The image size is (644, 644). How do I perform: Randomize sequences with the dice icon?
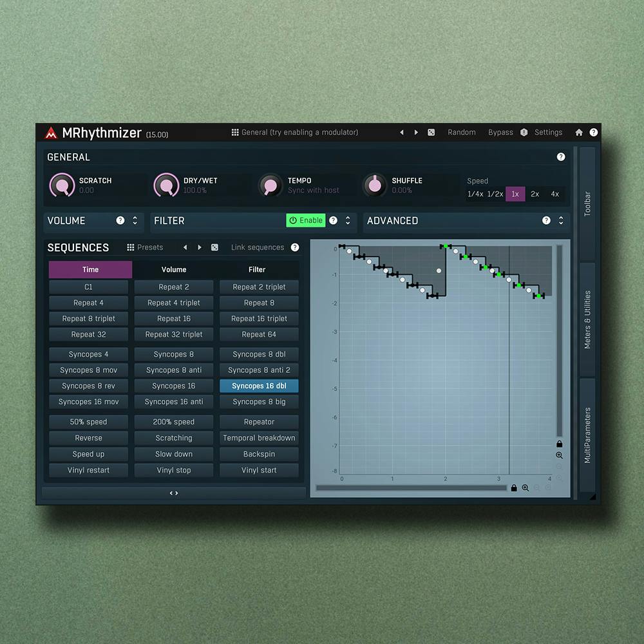[214, 247]
